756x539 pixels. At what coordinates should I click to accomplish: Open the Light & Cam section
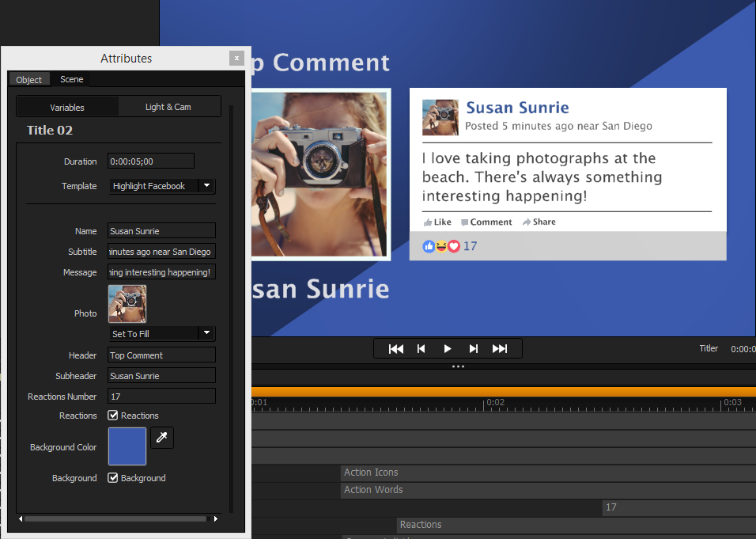pyautogui.click(x=168, y=107)
